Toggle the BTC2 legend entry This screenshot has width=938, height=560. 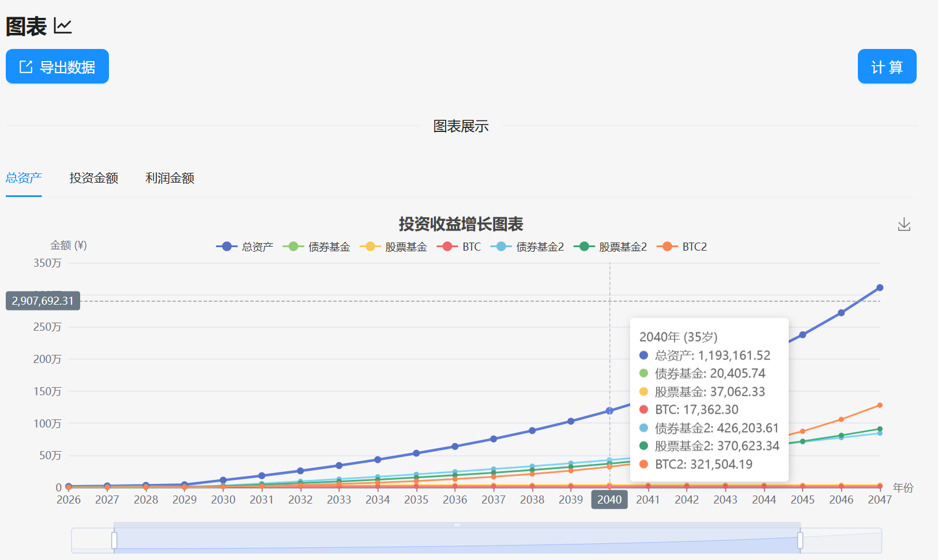click(x=681, y=247)
